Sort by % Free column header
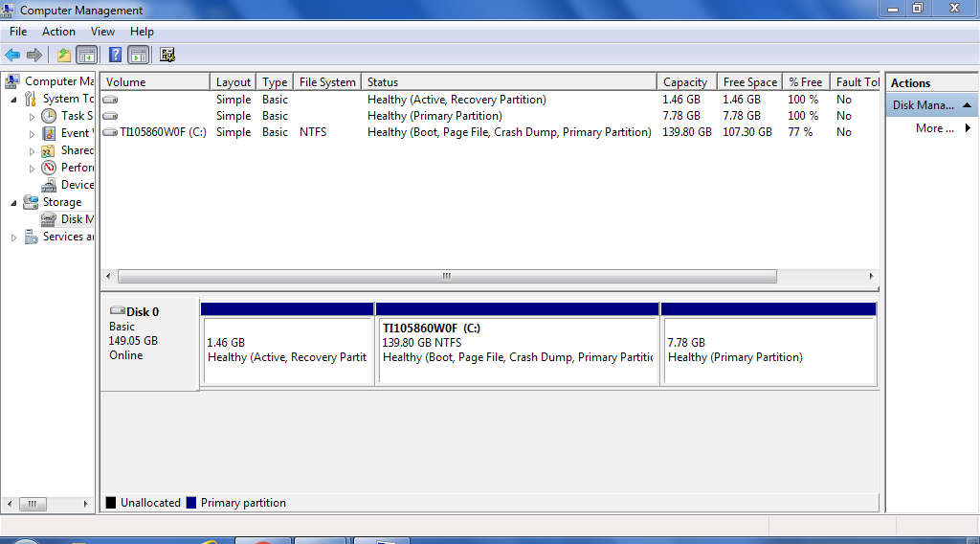 coord(806,82)
